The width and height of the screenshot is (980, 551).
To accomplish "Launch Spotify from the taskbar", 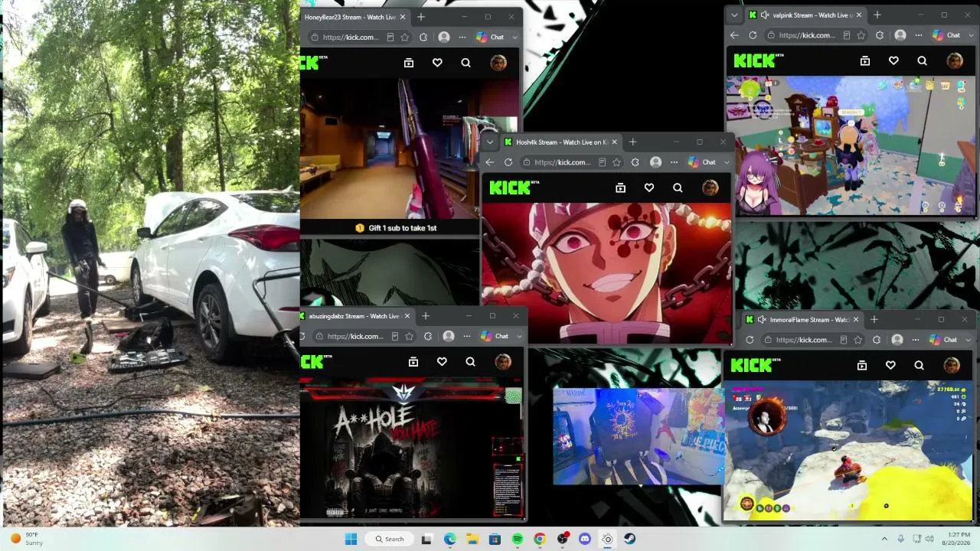I will [x=518, y=539].
